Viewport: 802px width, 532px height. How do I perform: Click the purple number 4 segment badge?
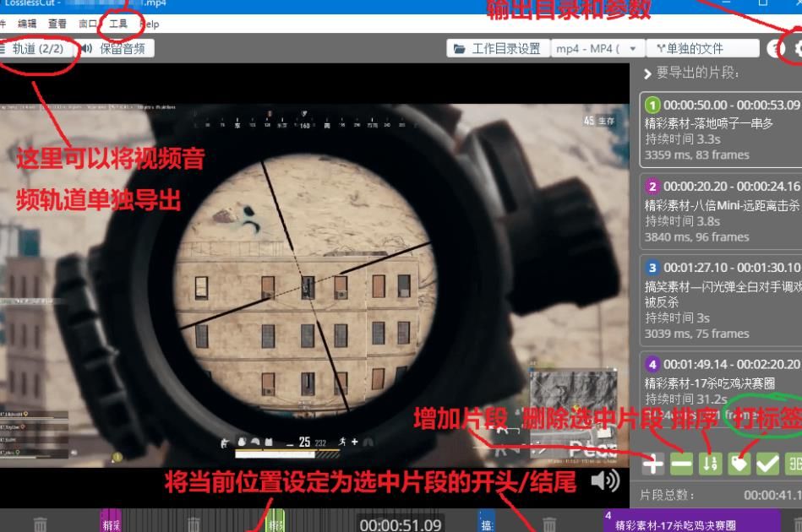[652, 364]
